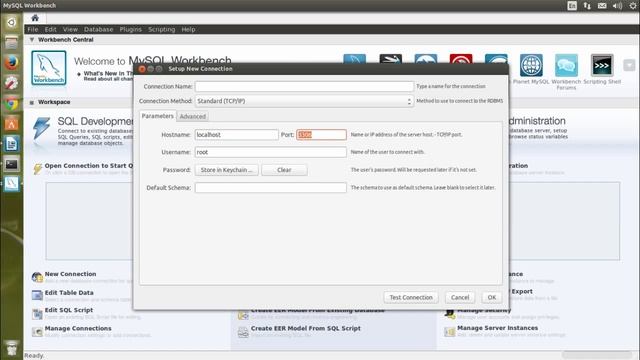
Task: Open the Connection Method dropdown
Action: coord(304,101)
